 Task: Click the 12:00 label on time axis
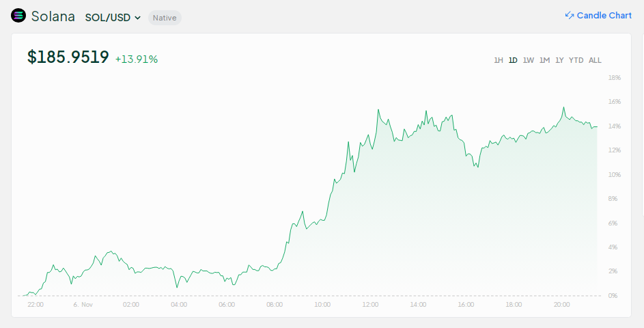371,305
